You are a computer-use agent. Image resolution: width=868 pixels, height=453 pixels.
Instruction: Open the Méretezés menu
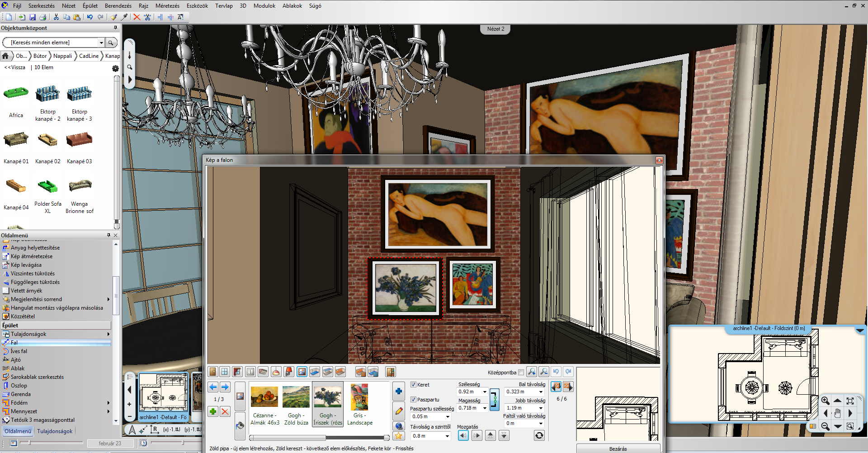[167, 6]
